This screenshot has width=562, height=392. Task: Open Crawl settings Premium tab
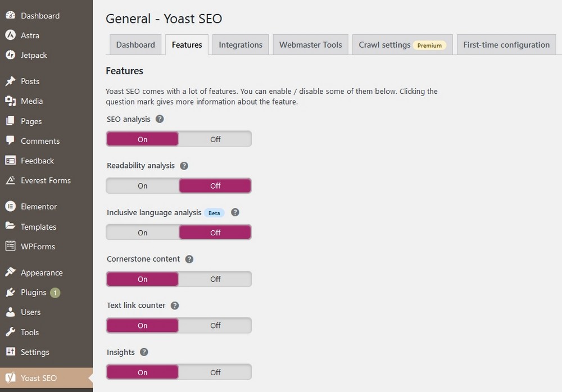point(402,45)
